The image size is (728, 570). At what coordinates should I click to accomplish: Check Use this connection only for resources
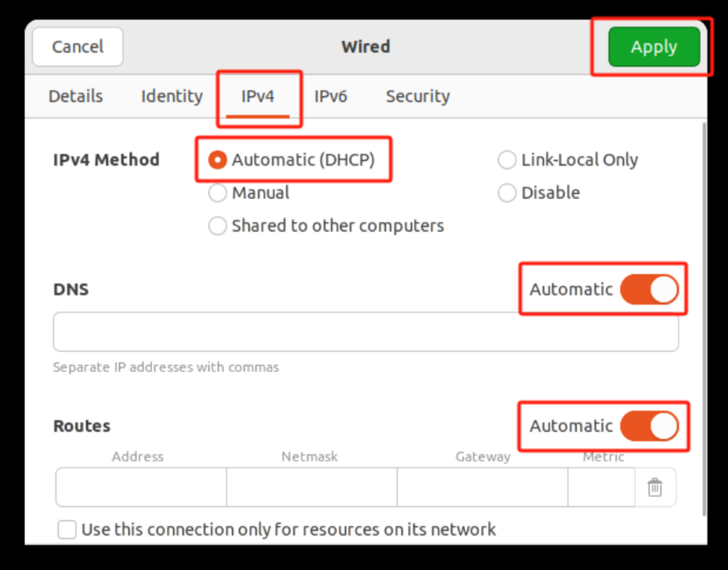[x=67, y=530]
